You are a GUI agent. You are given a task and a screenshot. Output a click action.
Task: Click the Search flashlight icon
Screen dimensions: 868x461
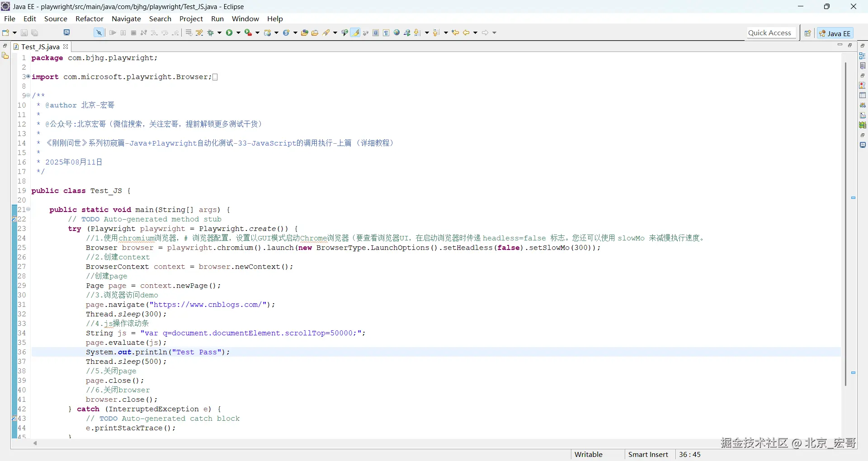326,33
